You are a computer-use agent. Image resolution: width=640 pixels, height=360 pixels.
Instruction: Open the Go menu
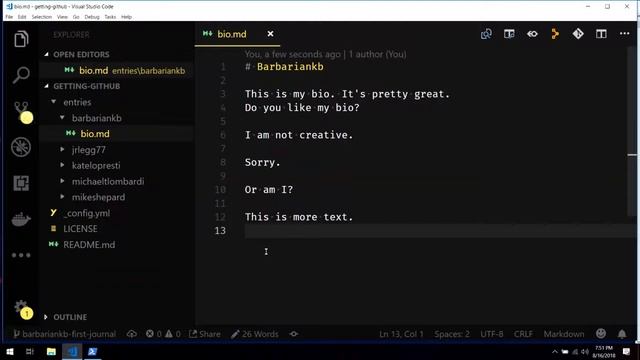(x=76, y=17)
